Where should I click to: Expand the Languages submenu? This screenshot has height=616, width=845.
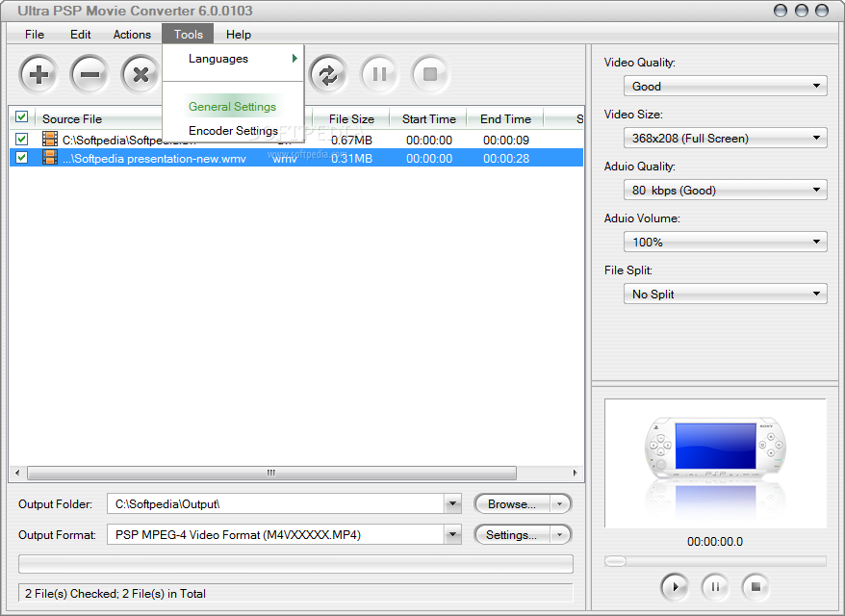tap(233, 58)
